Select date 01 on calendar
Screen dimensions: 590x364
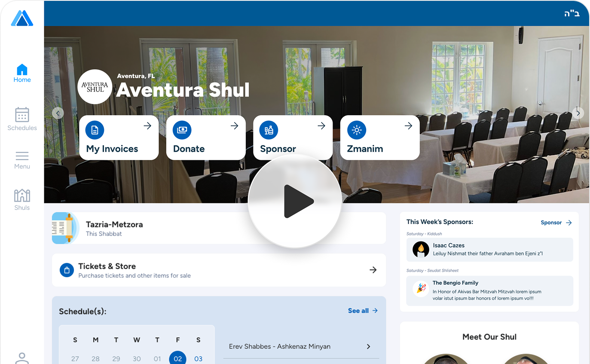point(157,359)
